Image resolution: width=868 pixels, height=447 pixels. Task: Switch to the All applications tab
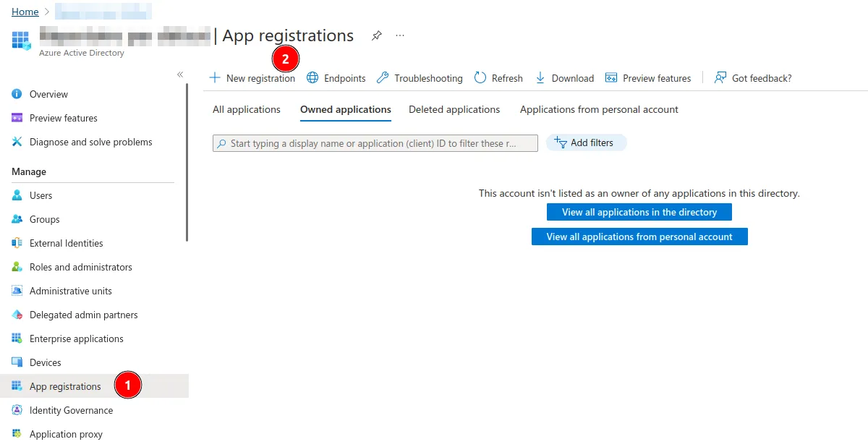pyautogui.click(x=246, y=110)
